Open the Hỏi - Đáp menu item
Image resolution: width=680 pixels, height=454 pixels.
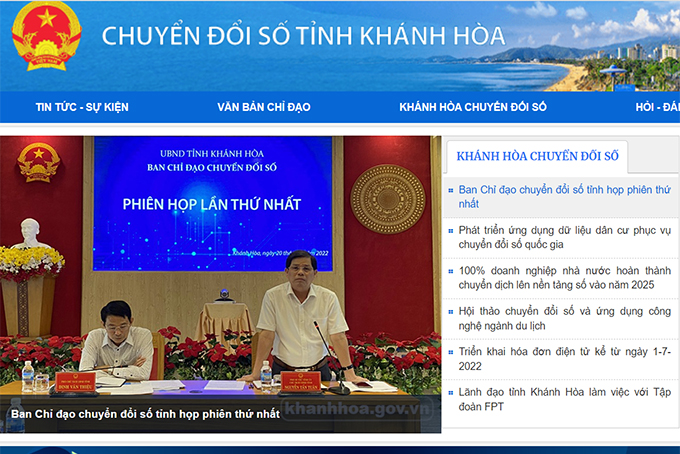click(657, 107)
